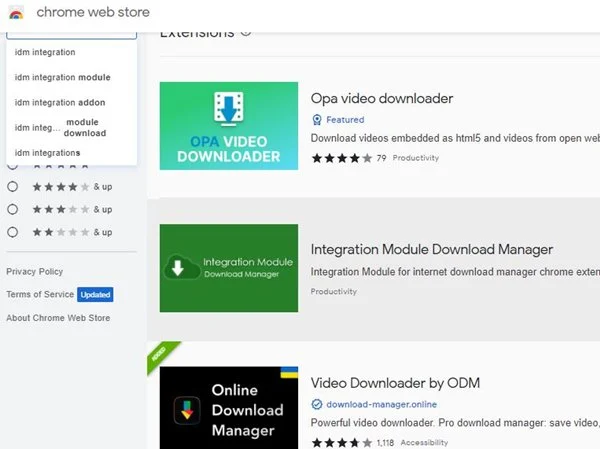Click the '1,118' rating count
This screenshot has height=449, width=600.
tap(385, 443)
